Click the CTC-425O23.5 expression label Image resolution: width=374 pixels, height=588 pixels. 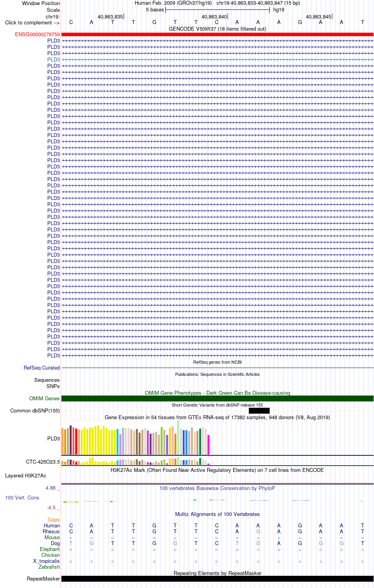[x=43, y=462]
